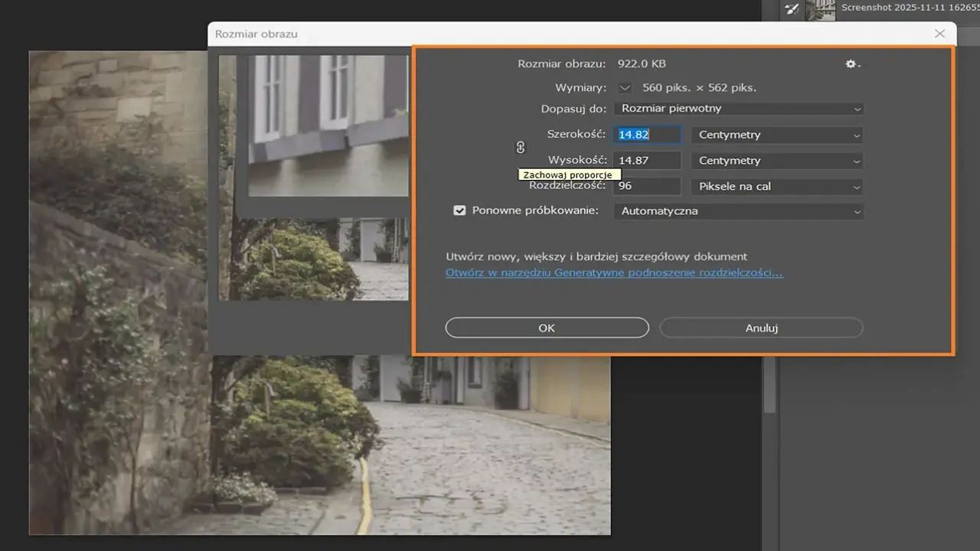This screenshot has height=551, width=980.
Task: Toggle the constrain proportions chain-link icon
Action: (521, 148)
